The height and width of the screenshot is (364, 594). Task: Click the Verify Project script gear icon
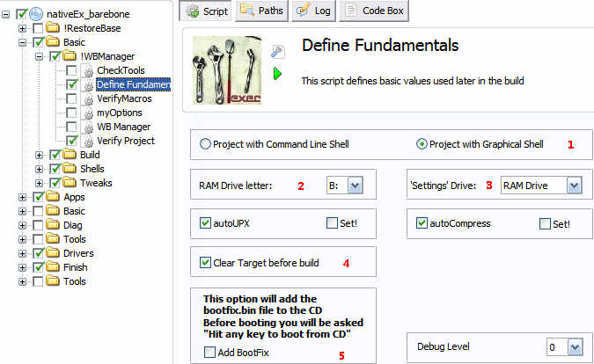tap(88, 142)
